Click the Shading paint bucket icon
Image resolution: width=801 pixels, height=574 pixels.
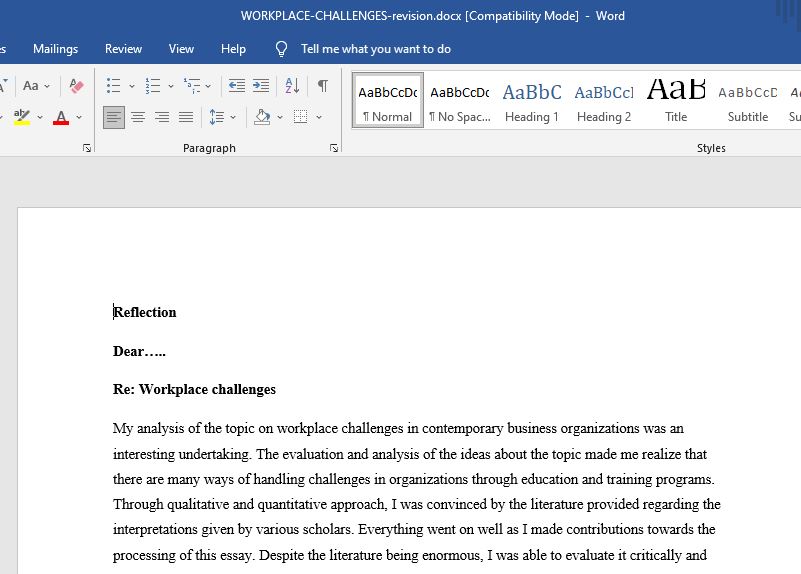click(x=262, y=117)
